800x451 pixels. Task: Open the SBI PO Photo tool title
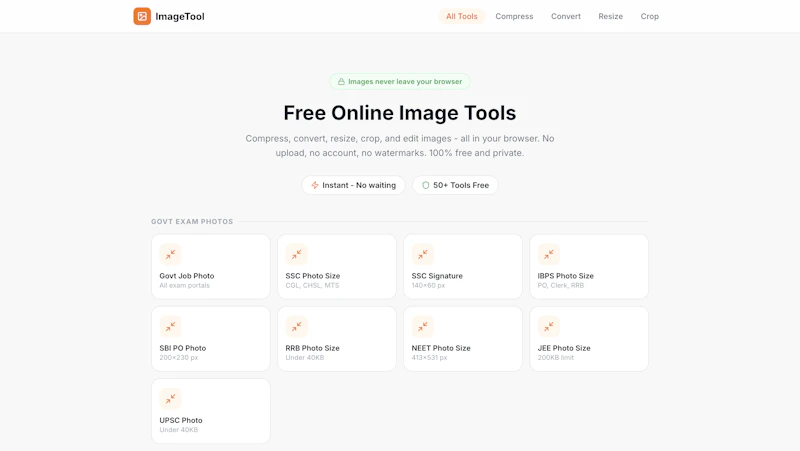[x=183, y=348]
